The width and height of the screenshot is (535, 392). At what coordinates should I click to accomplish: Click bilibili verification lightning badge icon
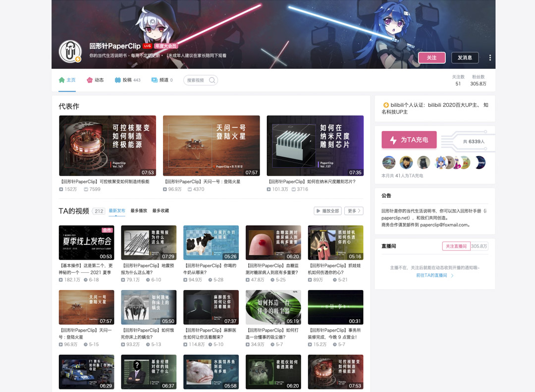point(386,105)
